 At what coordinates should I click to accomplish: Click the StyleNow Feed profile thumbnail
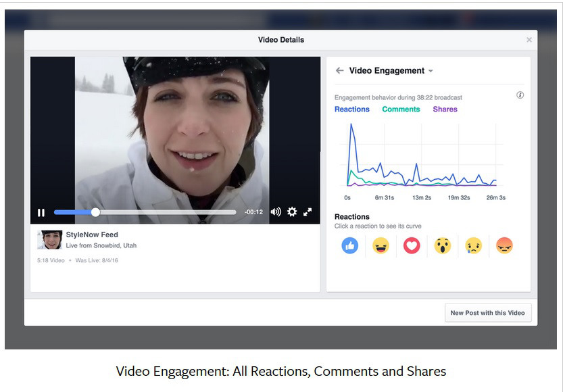point(49,240)
